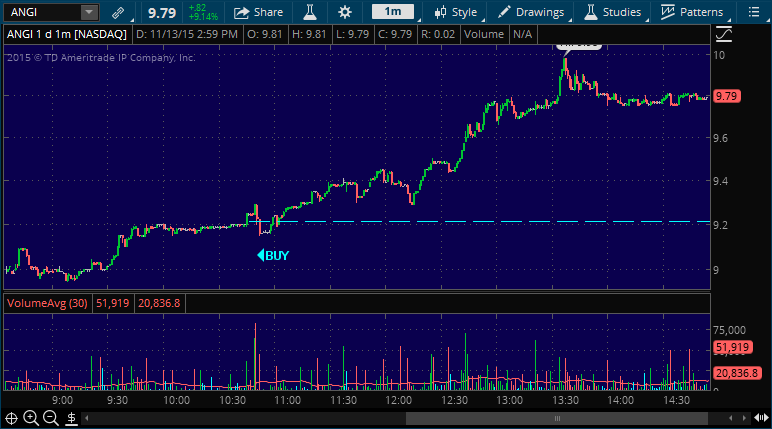Image resolution: width=772 pixels, height=429 pixels.
Task: Click the N/A volume value
Action: 522,34
